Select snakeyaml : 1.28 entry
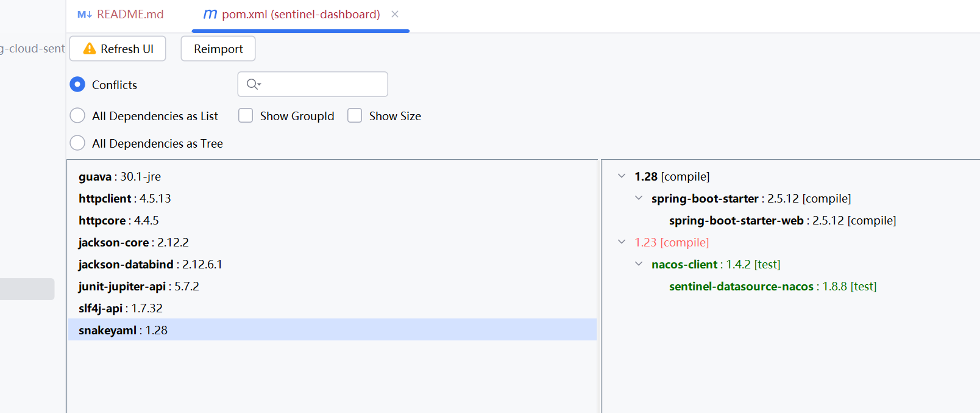Image resolution: width=980 pixels, height=413 pixels. click(332, 330)
